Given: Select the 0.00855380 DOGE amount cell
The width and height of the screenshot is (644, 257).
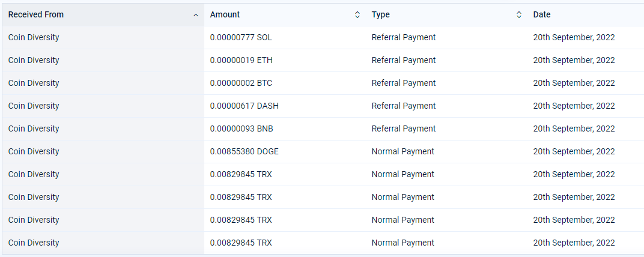Looking at the screenshot, I should [x=285, y=151].
